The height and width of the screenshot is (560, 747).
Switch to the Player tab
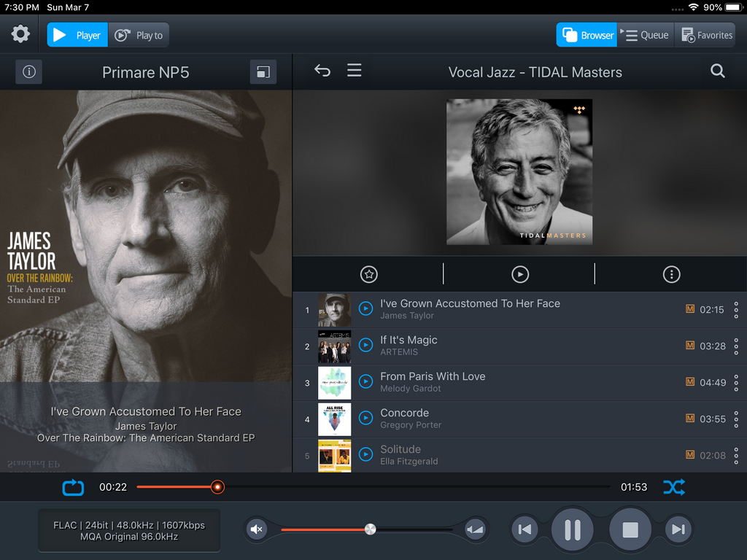[x=77, y=35]
